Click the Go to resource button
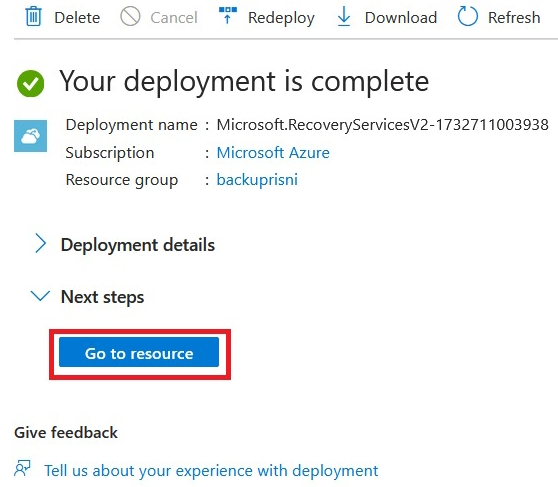Image resolution: width=558 pixels, height=487 pixels. click(139, 352)
